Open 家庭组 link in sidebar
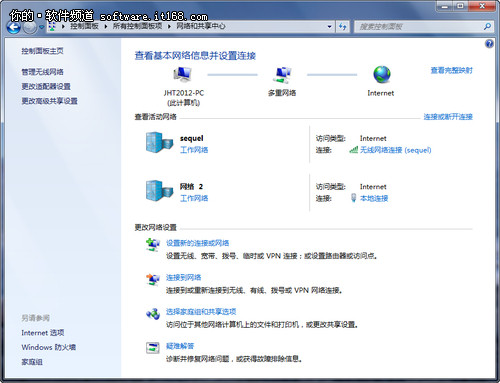 pyautogui.click(x=32, y=362)
